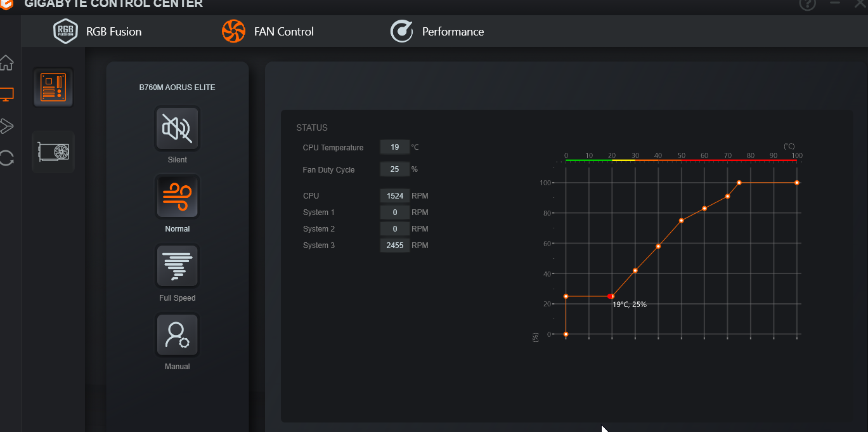Click the CPU Temperature label
The height and width of the screenshot is (432, 868).
pos(334,148)
